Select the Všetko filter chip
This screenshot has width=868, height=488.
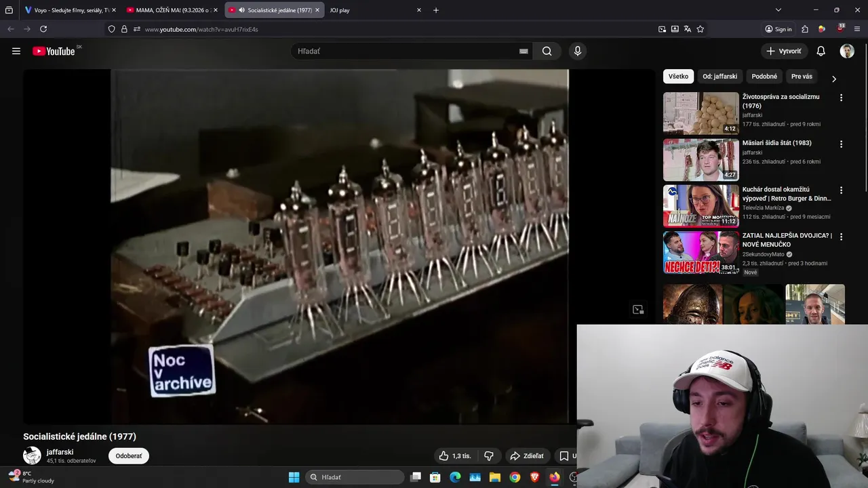click(678, 77)
